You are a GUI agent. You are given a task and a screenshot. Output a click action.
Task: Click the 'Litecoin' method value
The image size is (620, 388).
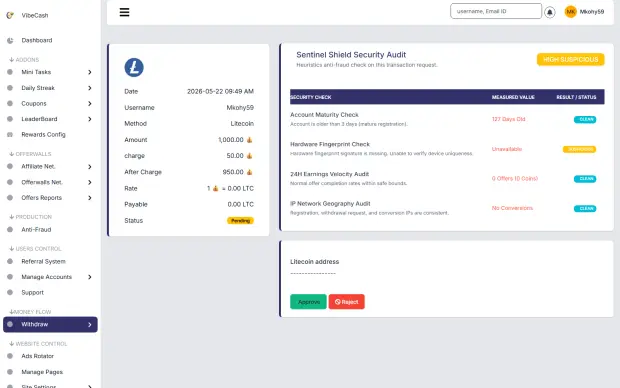click(242, 124)
